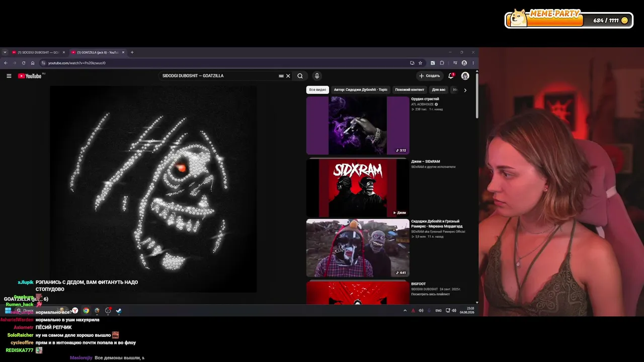This screenshot has width=644, height=362.
Task: Select the Для вас chip
Action: point(439,89)
